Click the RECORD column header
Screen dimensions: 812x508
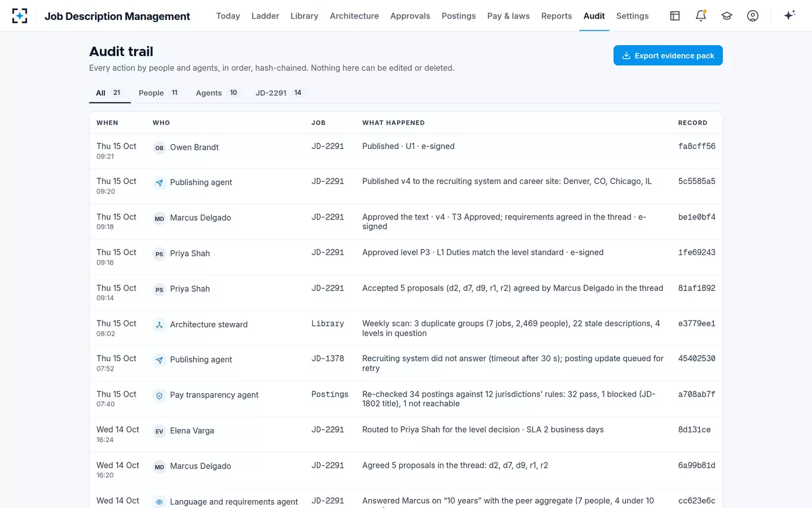pos(692,123)
